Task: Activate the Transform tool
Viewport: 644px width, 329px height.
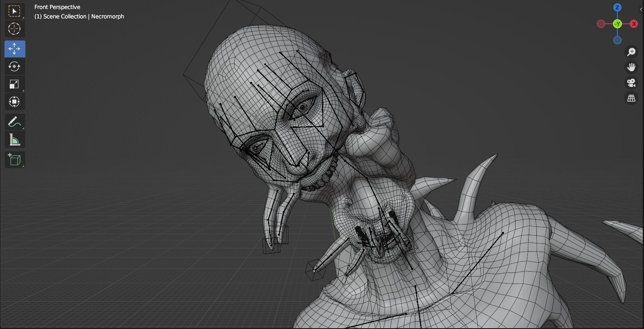Action: click(14, 102)
